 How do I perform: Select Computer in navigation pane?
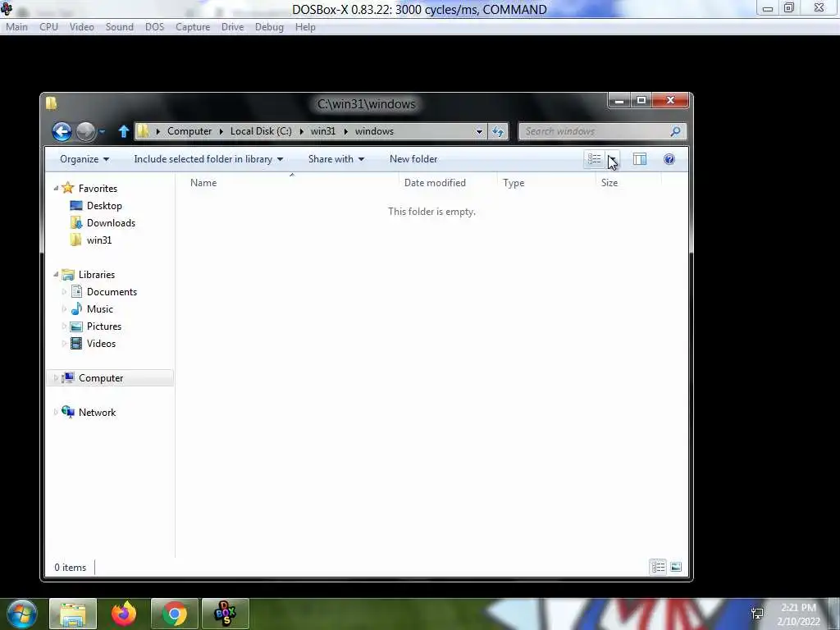tap(101, 378)
